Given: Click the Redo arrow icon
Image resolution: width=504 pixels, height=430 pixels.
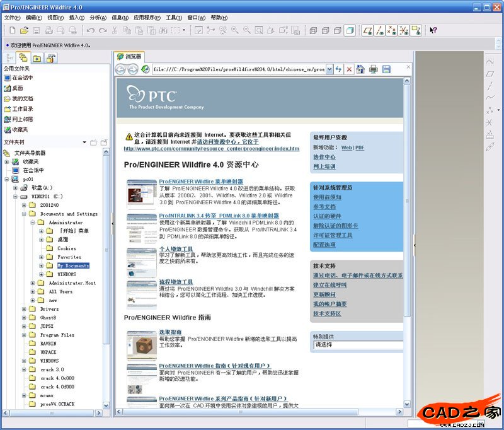Looking at the screenshot, I should click(103, 30).
